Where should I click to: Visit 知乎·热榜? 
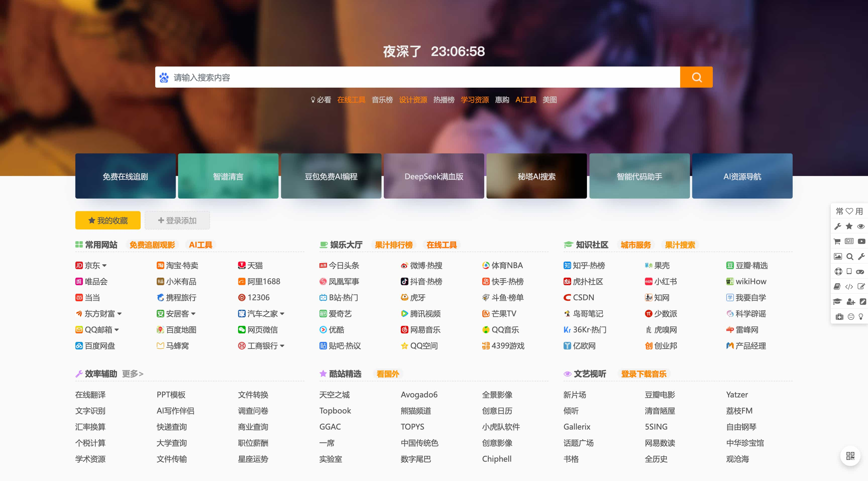coord(584,265)
